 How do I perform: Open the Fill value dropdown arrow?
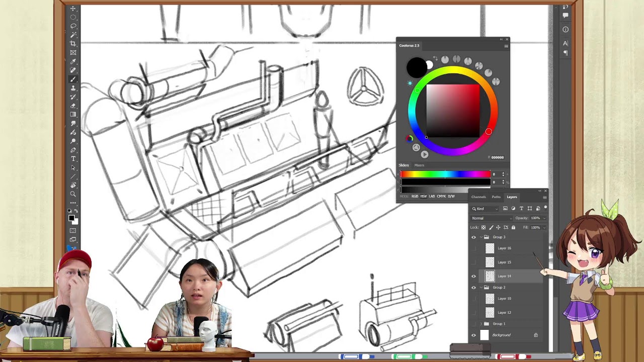click(x=544, y=227)
